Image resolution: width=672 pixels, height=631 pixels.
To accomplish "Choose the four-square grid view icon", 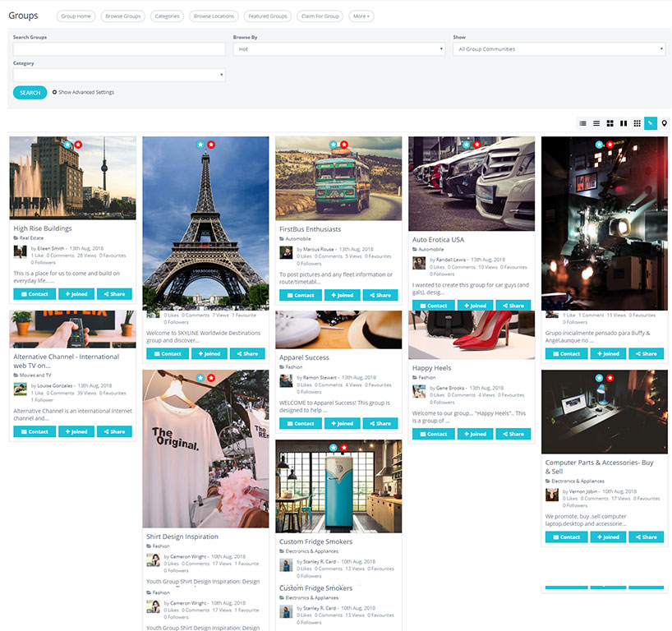I will 610,123.
